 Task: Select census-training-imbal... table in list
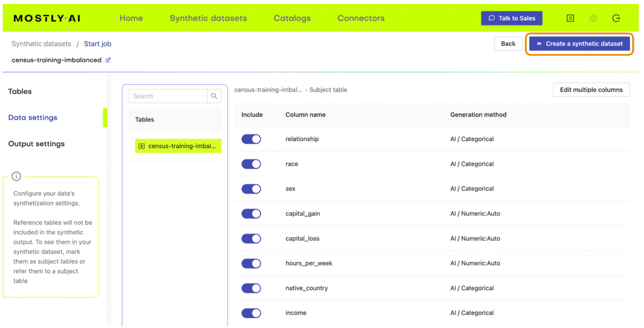pos(178,146)
